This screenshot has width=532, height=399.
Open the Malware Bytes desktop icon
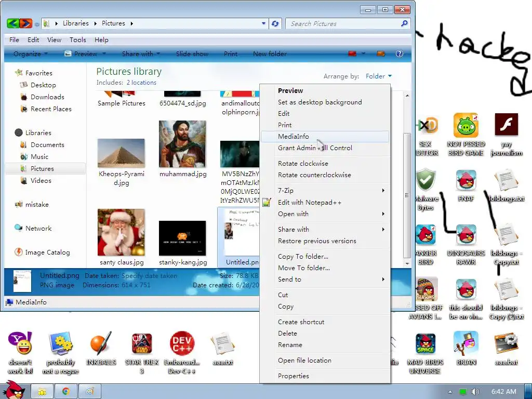(426, 189)
